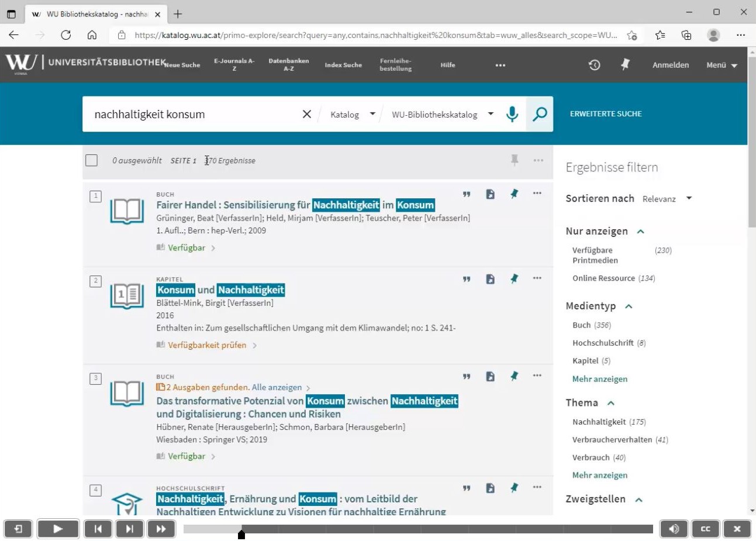Open the Katalog scope dropdown
The width and height of the screenshot is (756, 541).
click(353, 115)
